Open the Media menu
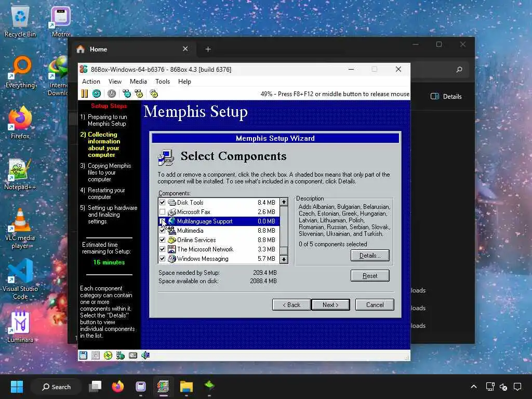 tap(138, 82)
